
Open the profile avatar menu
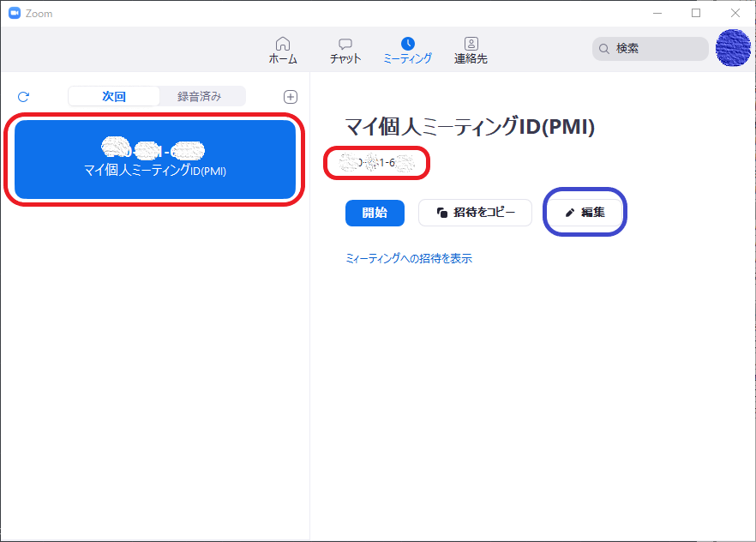coord(733,48)
